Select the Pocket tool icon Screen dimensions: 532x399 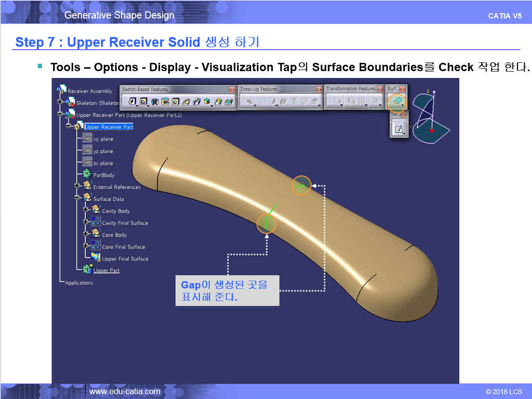point(143,101)
